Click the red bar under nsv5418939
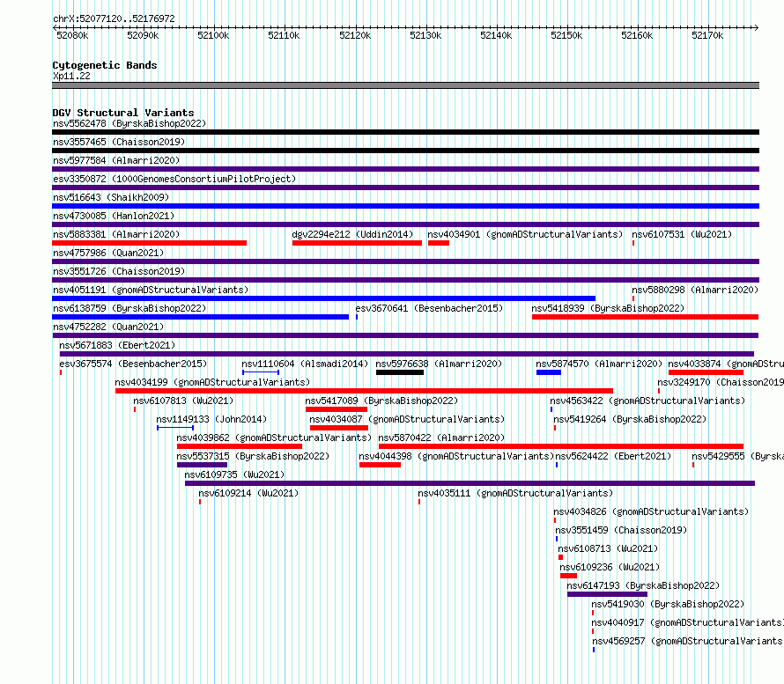 coord(646,317)
